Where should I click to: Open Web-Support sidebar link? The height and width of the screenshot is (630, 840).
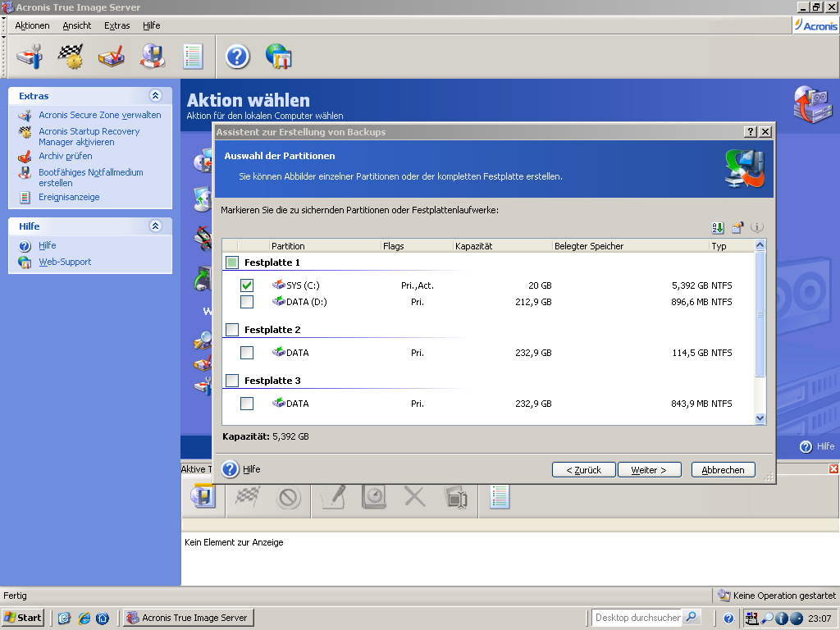[65, 262]
